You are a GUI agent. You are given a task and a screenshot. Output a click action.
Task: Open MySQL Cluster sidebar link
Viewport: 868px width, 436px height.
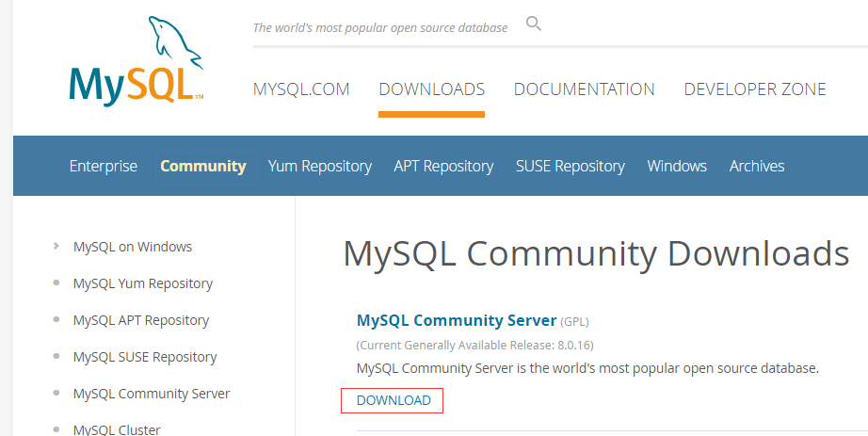tap(117, 430)
